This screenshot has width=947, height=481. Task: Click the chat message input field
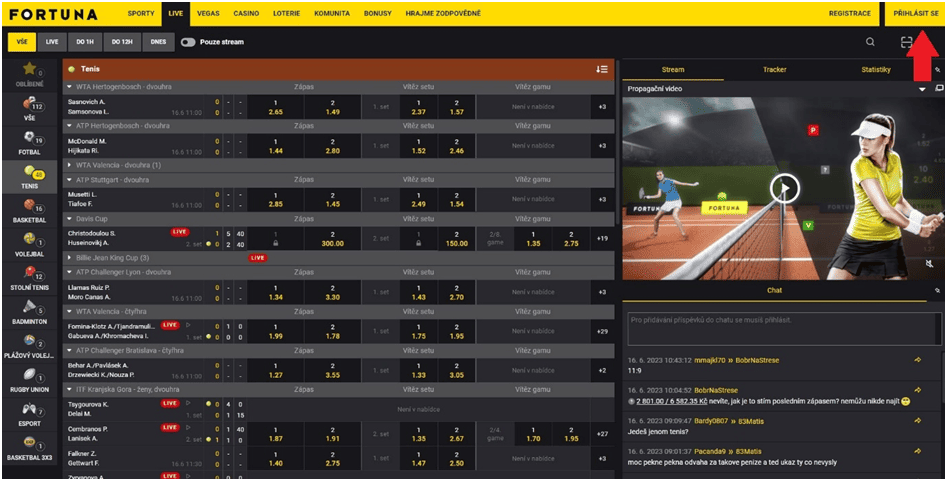coord(783,328)
